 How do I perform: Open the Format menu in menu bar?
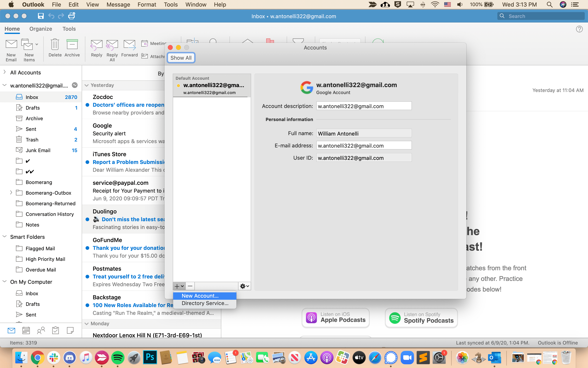(147, 4)
